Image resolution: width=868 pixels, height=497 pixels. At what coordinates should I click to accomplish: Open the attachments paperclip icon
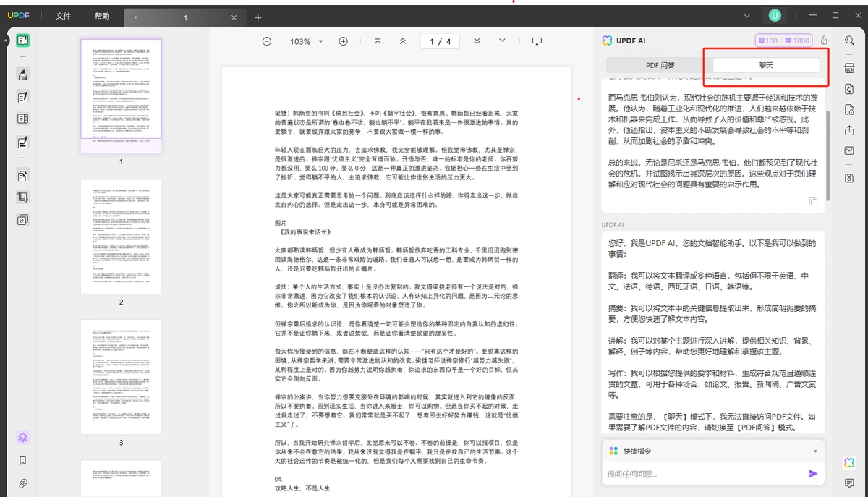click(22, 483)
